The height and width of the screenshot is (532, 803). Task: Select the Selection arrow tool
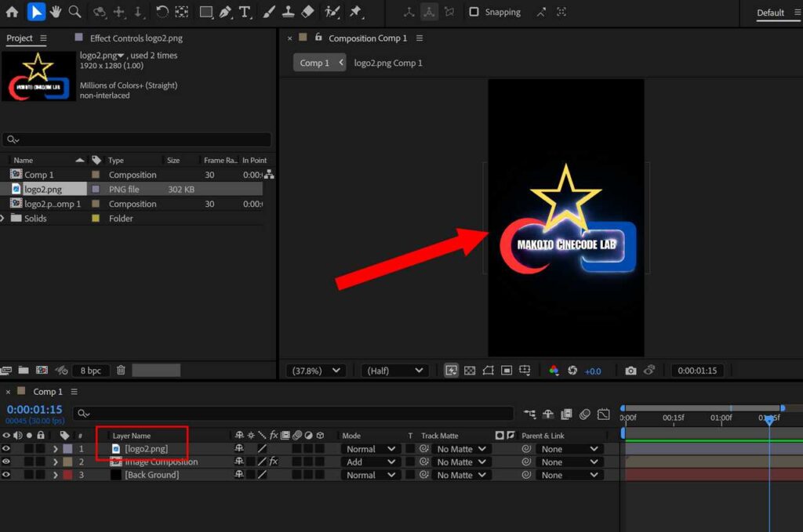click(35, 12)
